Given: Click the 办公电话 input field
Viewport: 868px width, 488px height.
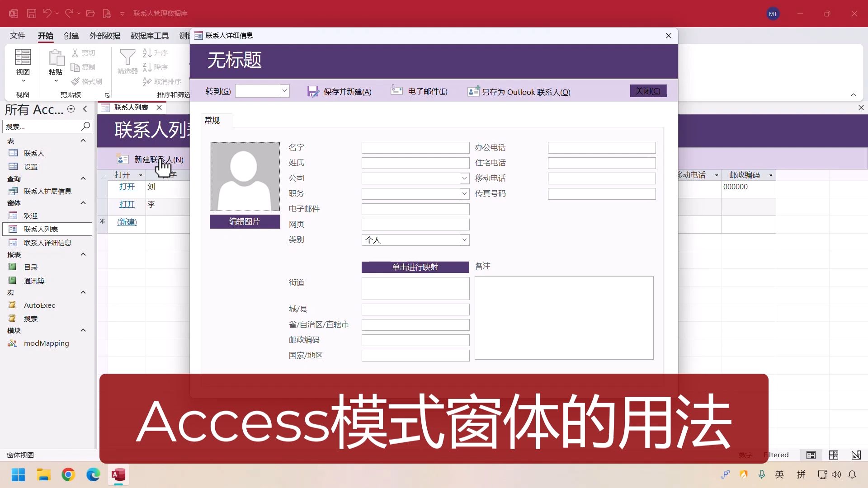Looking at the screenshot, I should point(602,148).
